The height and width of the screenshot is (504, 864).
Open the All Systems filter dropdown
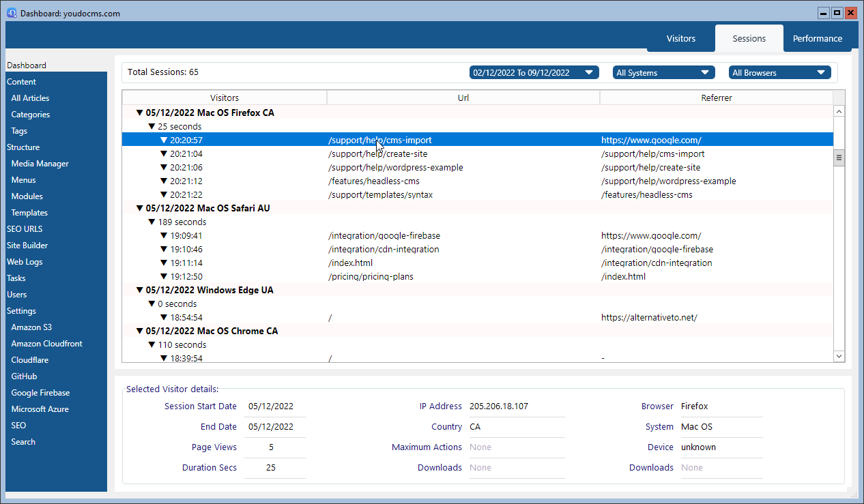[663, 73]
